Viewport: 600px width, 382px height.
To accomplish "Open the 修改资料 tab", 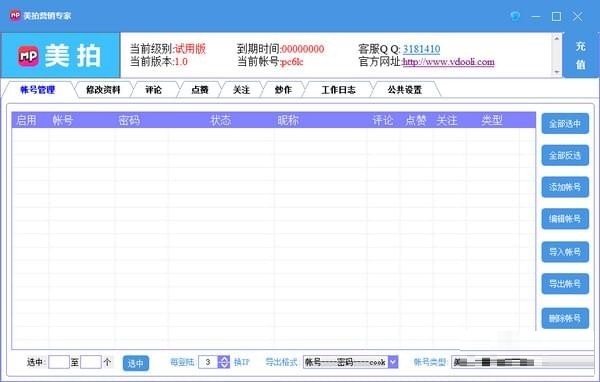I will pyautogui.click(x=103, y=90).
